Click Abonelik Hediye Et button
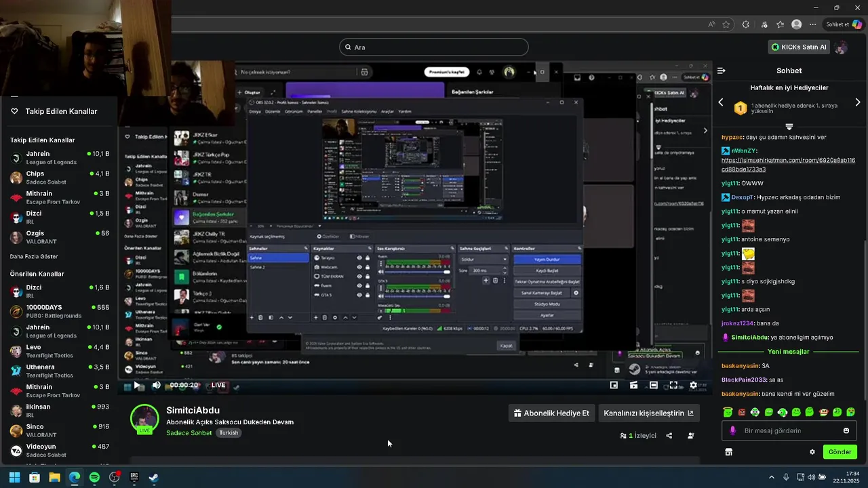 click(551, 413)
